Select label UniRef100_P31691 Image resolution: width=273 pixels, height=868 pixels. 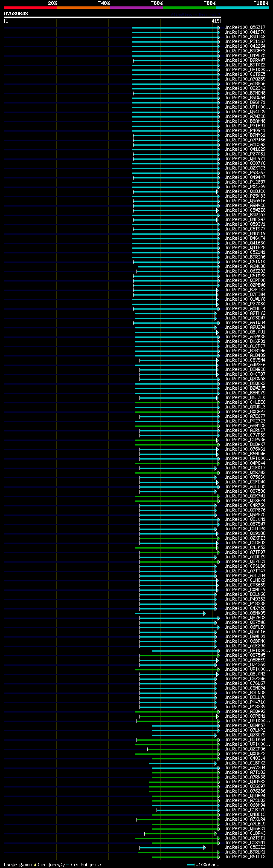[x=245, y=126]
